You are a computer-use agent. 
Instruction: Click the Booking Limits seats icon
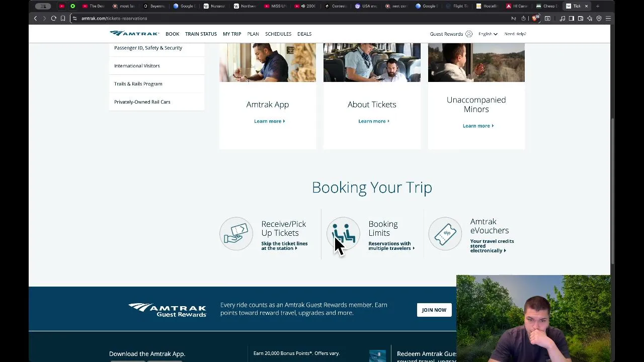tap(343, 234)
